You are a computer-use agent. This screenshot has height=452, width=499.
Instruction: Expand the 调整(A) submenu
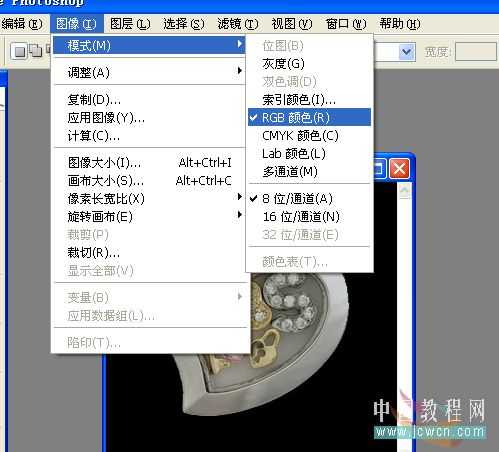click(x=149, y=72)
